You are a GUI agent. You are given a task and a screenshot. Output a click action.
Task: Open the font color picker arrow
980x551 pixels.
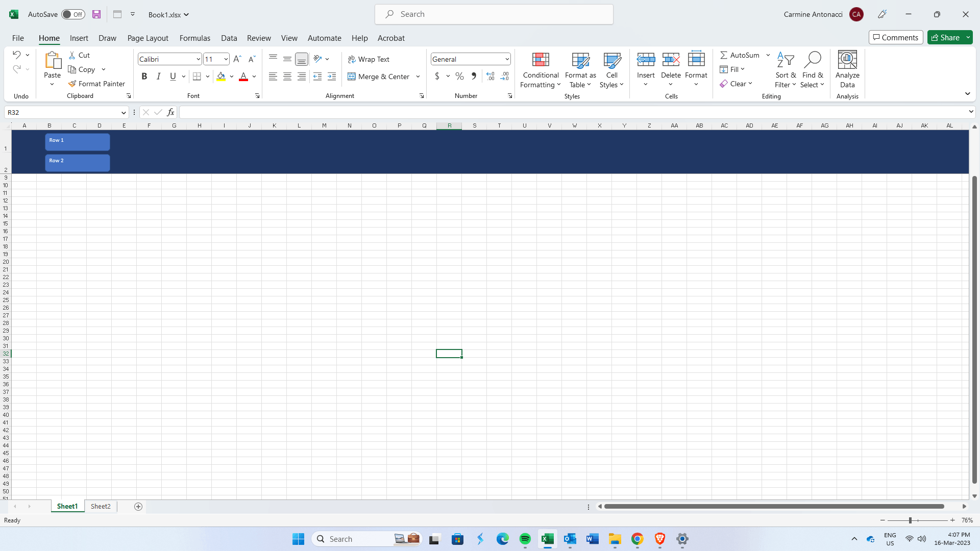(x=254, y=77)
